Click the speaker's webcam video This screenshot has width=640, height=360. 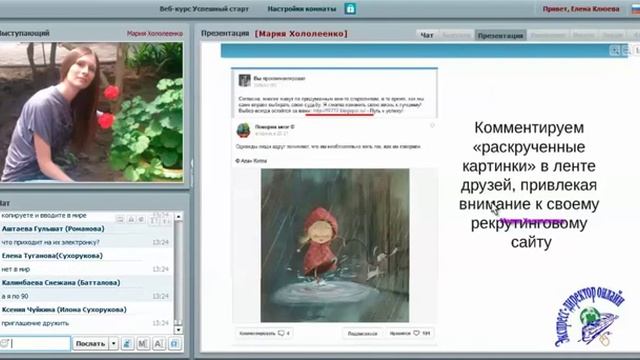(x=91, y=112)
